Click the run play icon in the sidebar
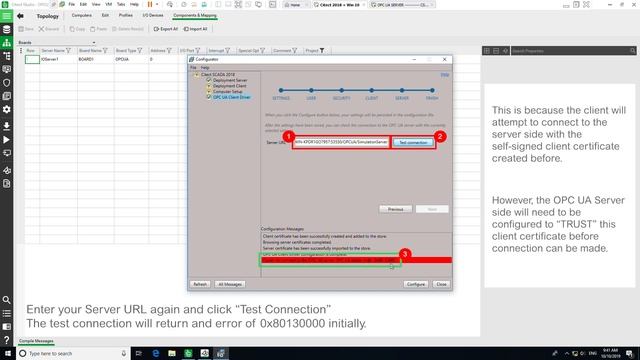 point(7,140)
